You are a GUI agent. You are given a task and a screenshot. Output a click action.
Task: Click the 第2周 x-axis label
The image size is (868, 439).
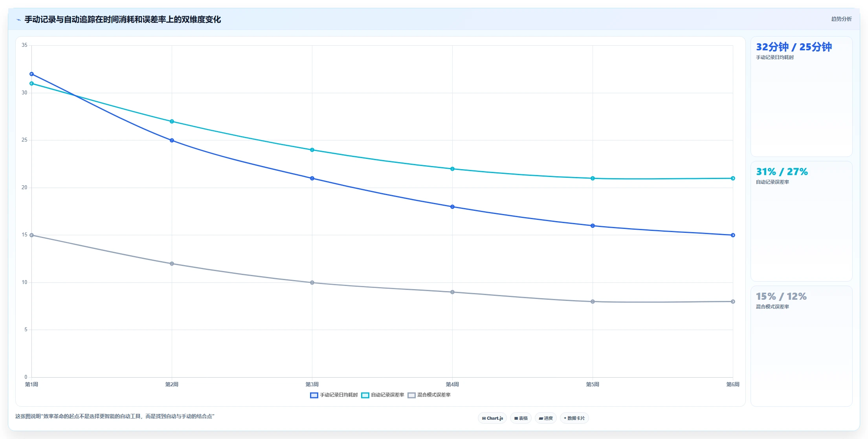[x=172, y=384]
